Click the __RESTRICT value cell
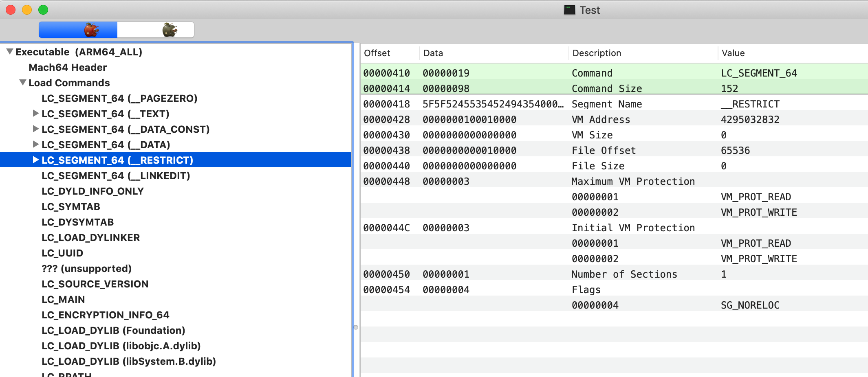The image size is (868, 377). coord(750,104)
